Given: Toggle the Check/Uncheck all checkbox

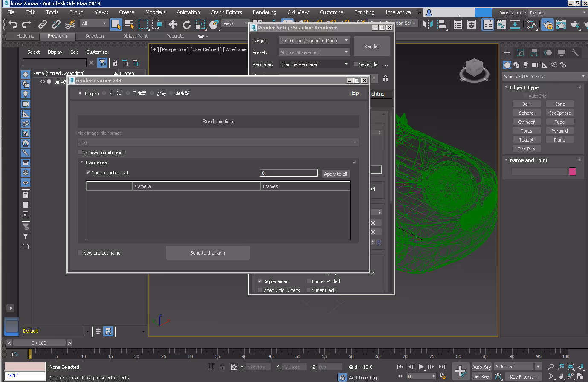Looking at the screenshot, I should [x=88, y=172].
